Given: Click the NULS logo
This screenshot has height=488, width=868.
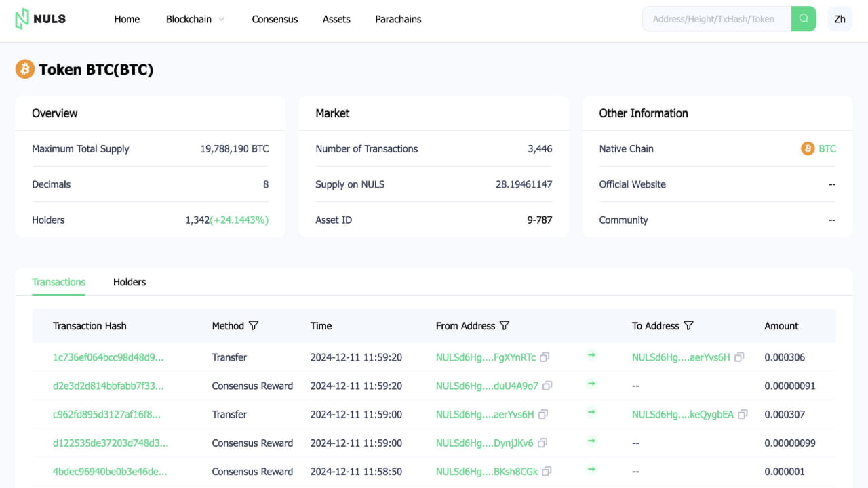Looking at the screenshot, I should 41,19.
